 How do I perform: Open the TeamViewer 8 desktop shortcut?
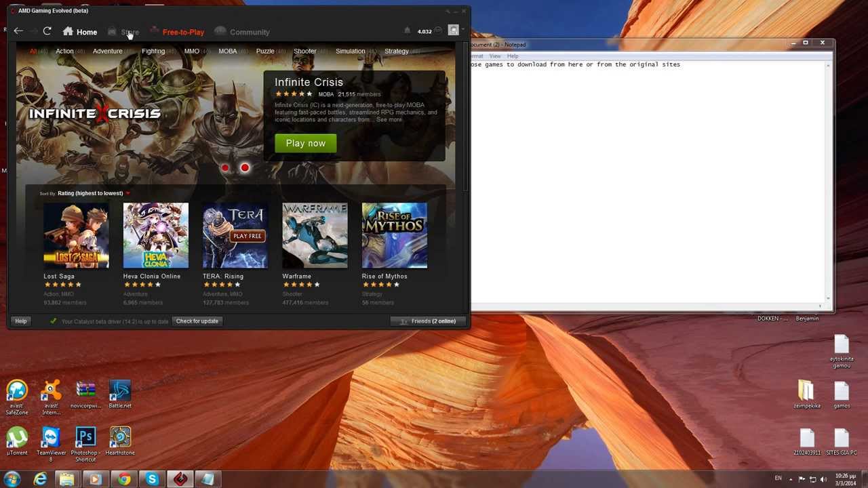coord(51,444)
